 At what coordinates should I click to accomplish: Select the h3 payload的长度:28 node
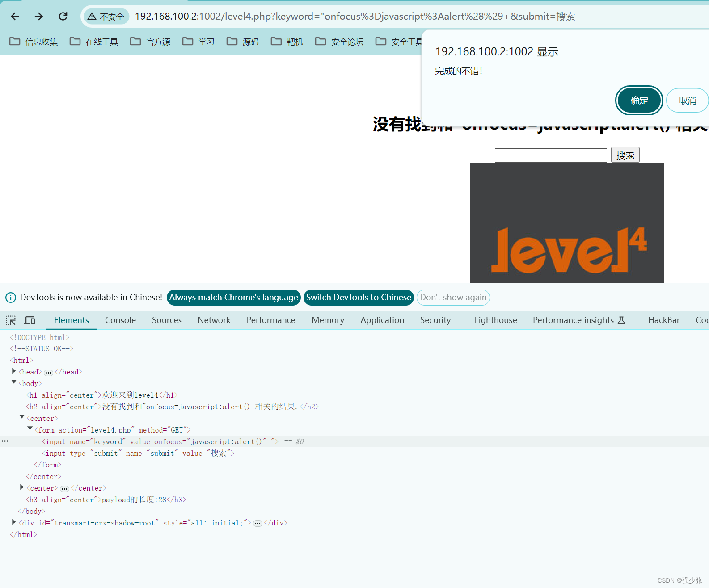pyautogui.click(x=106, y=500)
